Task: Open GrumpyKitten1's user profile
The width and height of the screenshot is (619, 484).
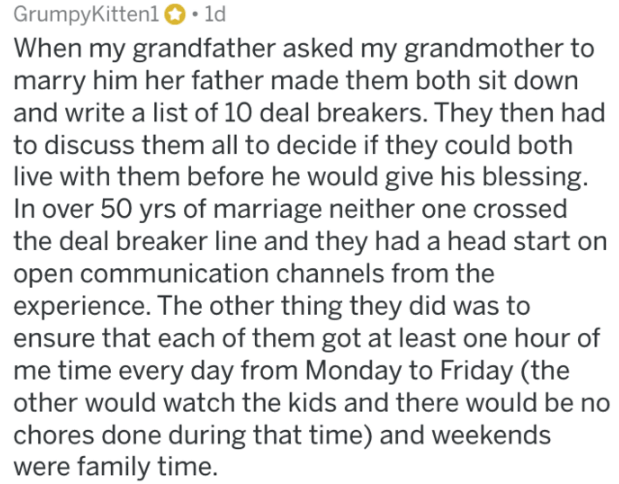Action: [86, 15]
